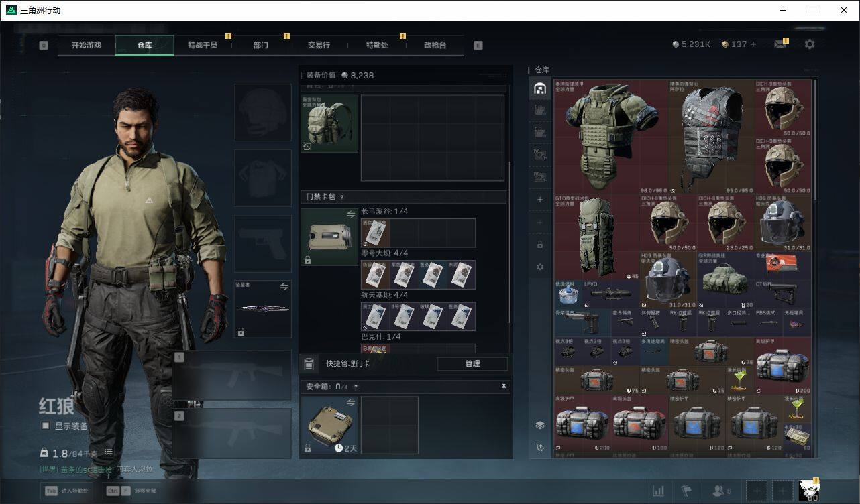This screenshot has width=860, height=504.
Task: Click 进入特勤处 Tab shortcut
Action: pos(66,491)
